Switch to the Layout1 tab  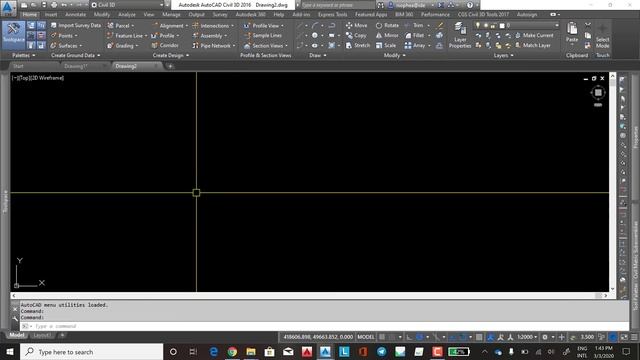click(42, 336)
